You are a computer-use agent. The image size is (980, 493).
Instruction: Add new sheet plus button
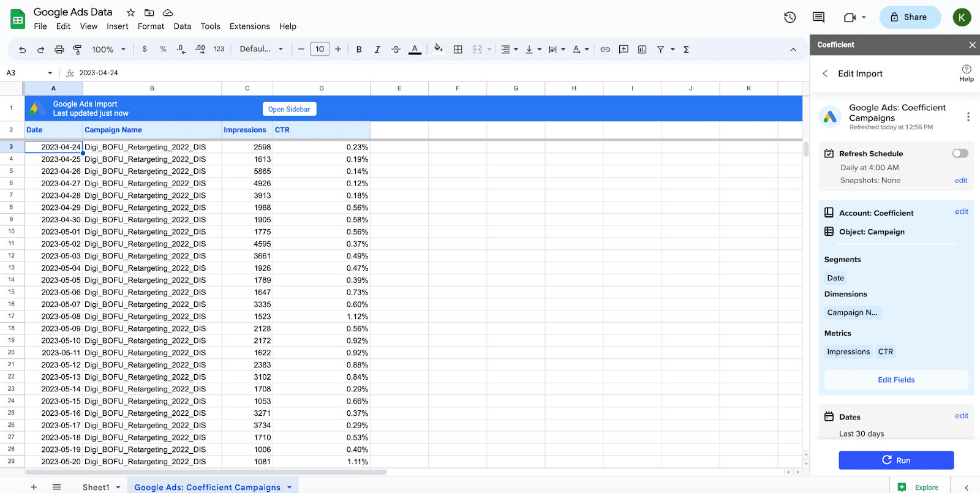[x=34, y=487]
